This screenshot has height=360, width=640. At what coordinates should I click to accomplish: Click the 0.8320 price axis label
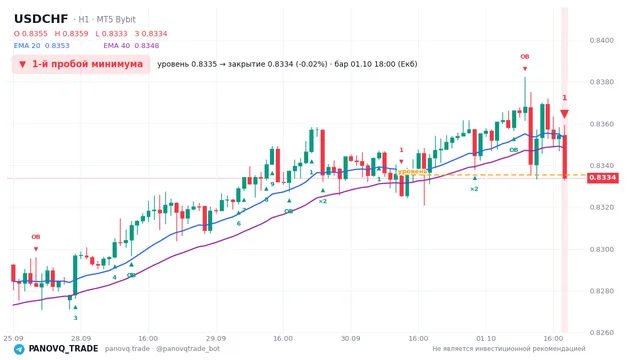coord(602,207)
